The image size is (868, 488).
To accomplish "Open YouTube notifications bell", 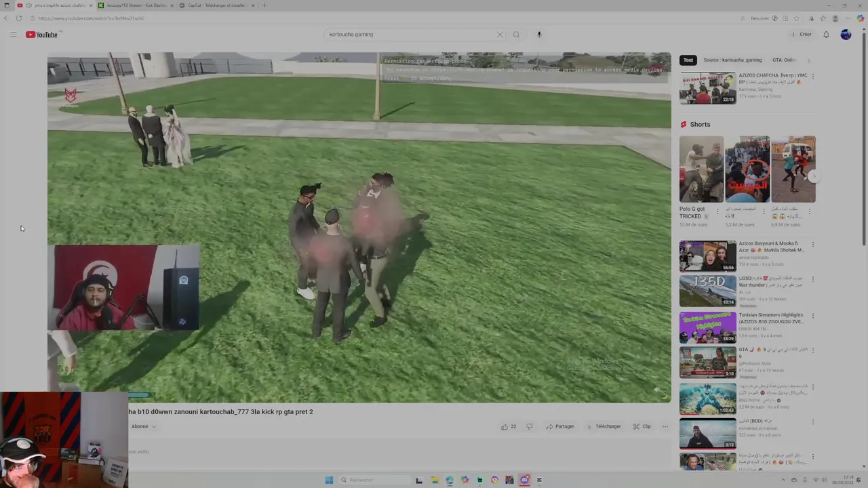I will pyautogui.click(x=826, y=35).
